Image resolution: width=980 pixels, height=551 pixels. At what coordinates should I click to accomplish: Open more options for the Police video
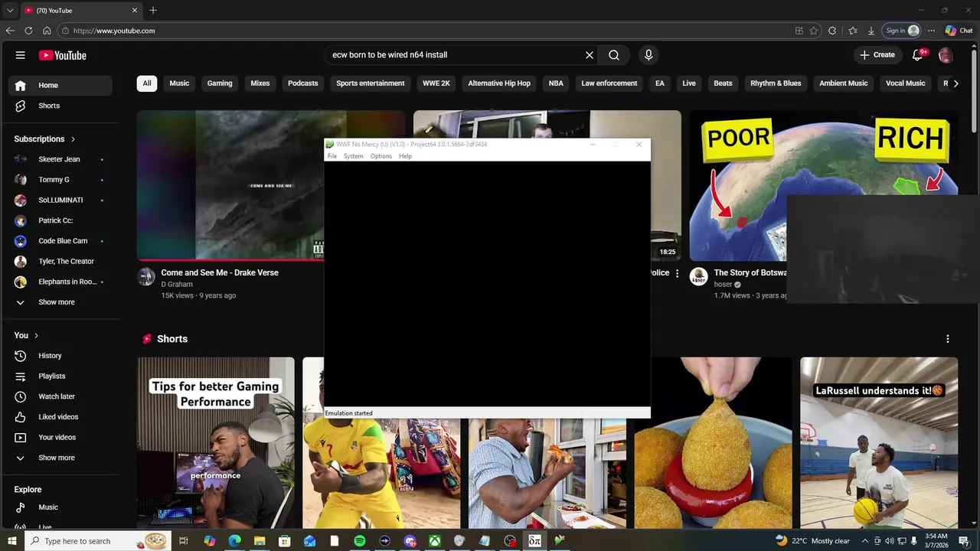click(x=677, y=273)
